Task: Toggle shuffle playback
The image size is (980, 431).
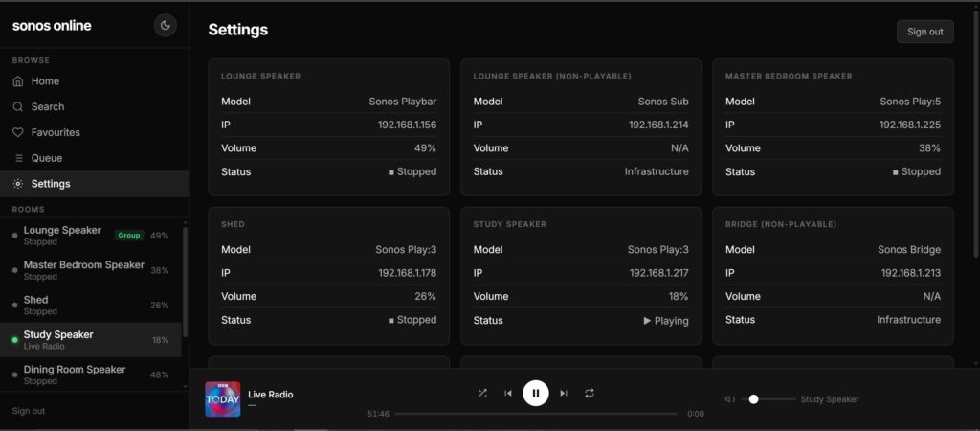Action: pos(482,394)
